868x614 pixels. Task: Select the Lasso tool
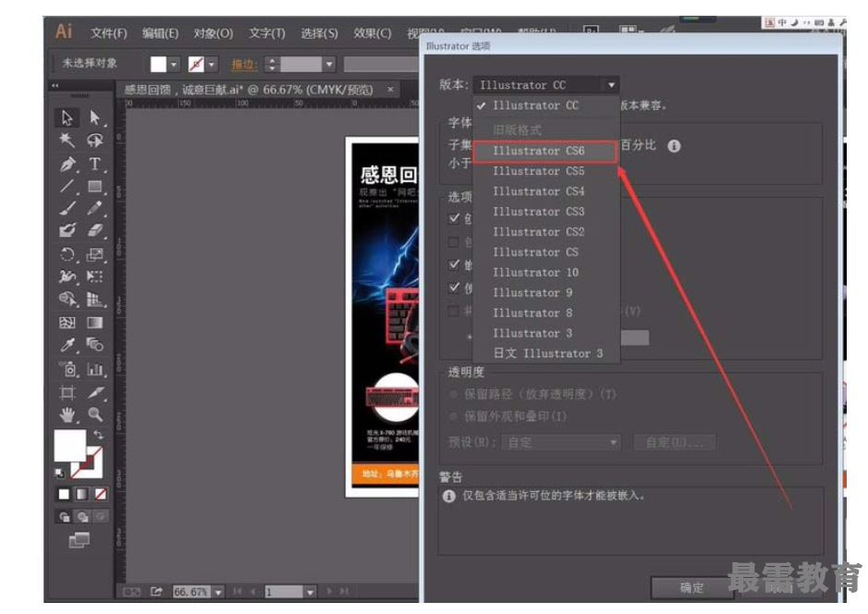[x=94, y=140]
